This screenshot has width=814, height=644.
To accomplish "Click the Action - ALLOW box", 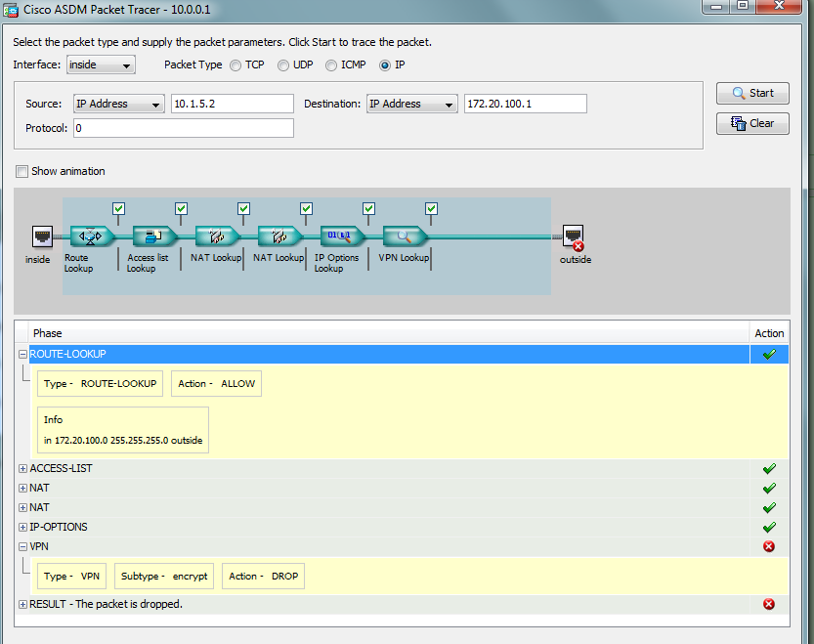I will pyautogui.click(x=217, y=384).
